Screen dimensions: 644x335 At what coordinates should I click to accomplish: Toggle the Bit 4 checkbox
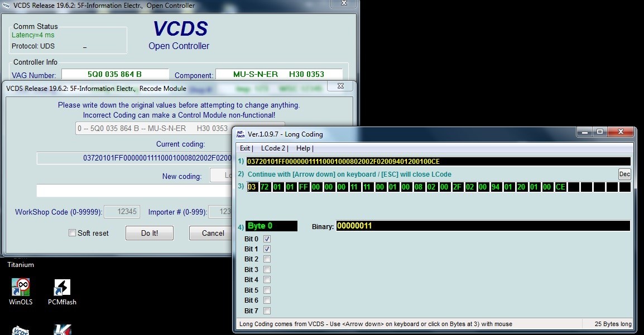point(267,280)
